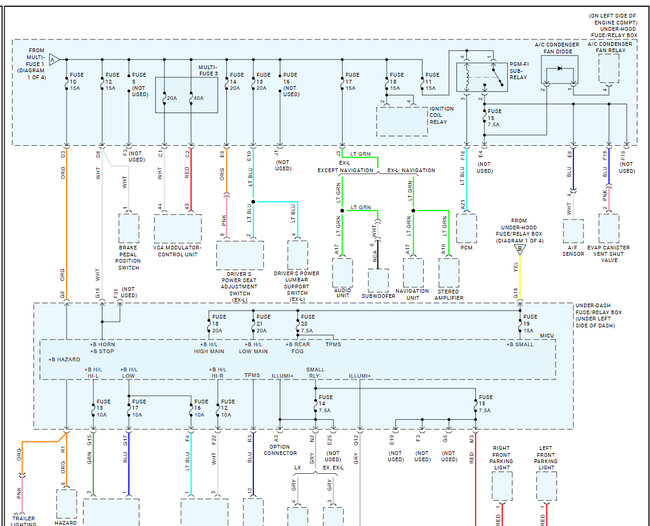Select the 'MULTI-FUSE 3' label

tap(208, 70)
